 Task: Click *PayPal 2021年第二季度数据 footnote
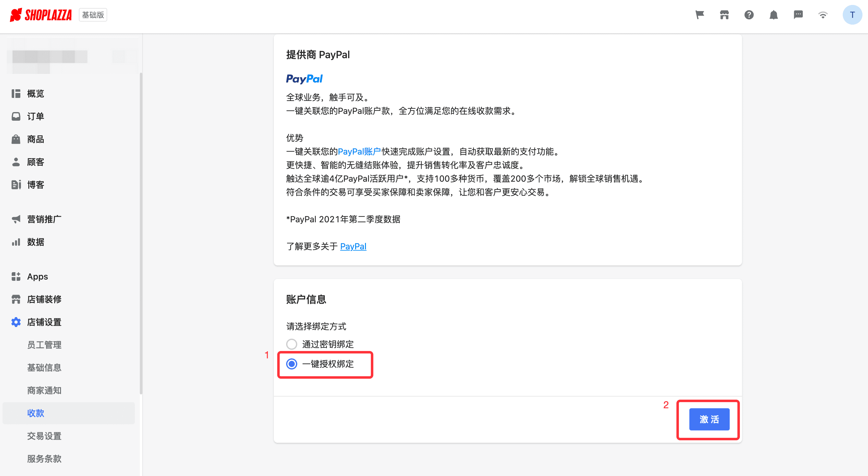(343, 219)
